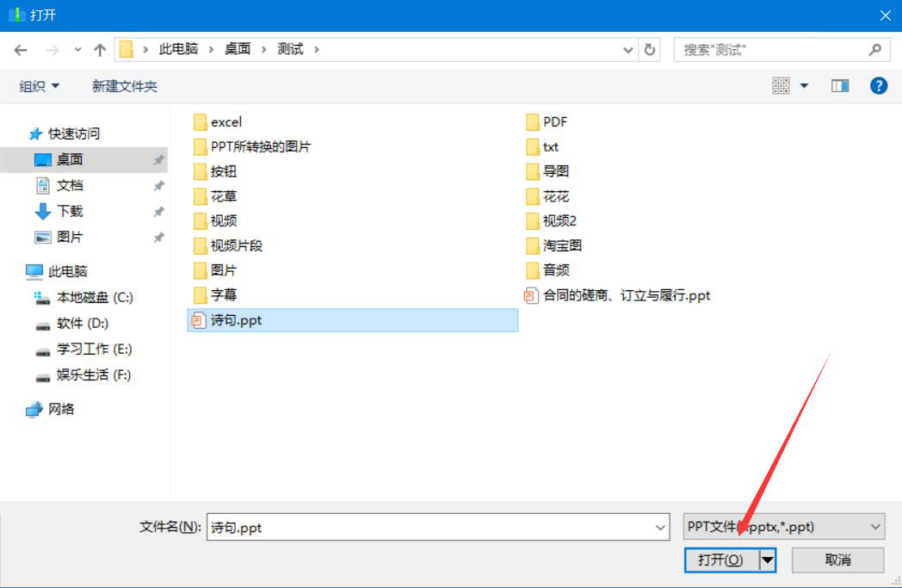The height and width of the screenshot is (588, 902).
Task: Click the forward navigation arrow
Action: coord(53,50)
